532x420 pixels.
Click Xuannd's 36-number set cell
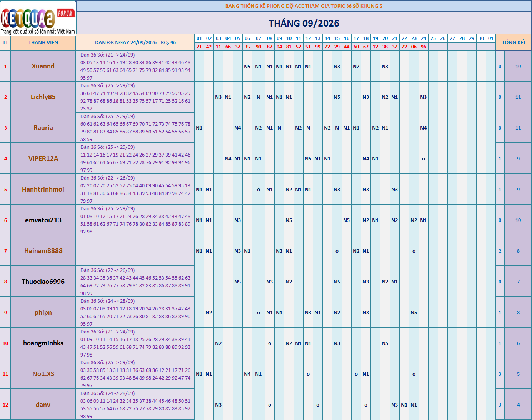(x=135, y=66)
